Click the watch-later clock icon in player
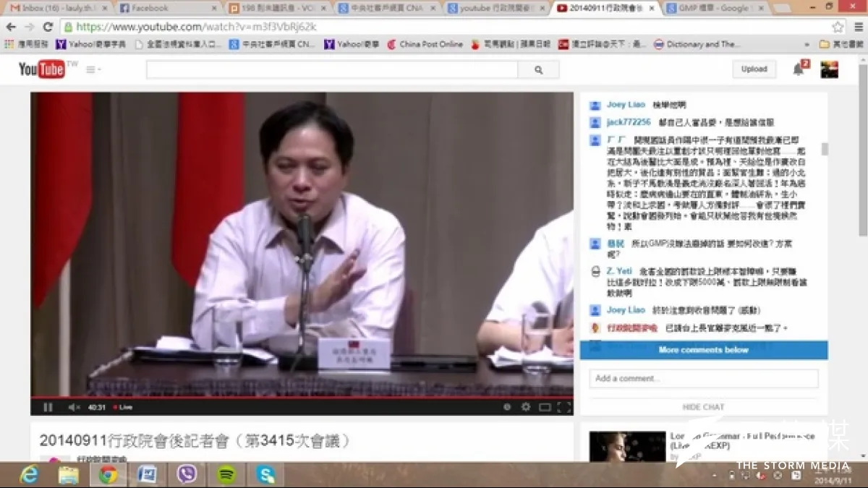The width and height of the screenshot is (868, 488). [x=507, y=407]
